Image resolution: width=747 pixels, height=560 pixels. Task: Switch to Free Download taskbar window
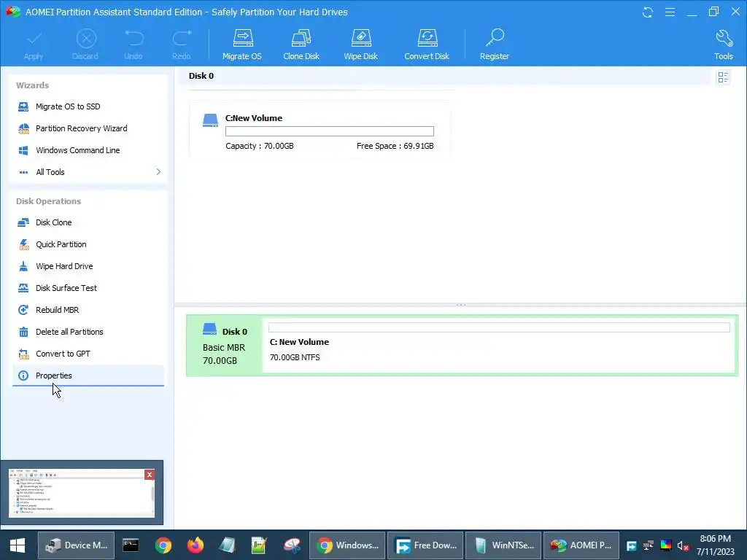coord(425,545)
